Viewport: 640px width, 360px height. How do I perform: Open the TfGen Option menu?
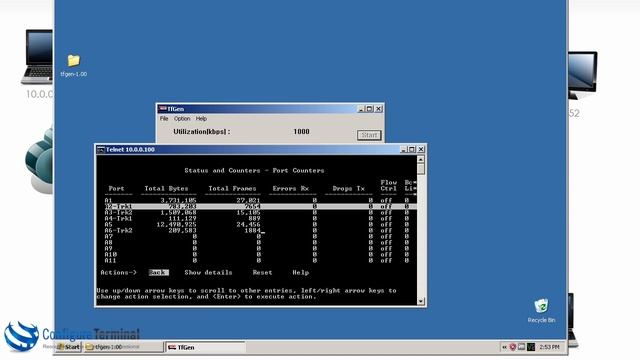click(182, 119)
